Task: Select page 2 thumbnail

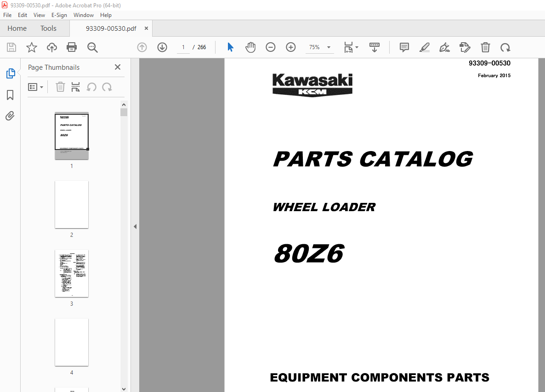Action: click(72, 205)
